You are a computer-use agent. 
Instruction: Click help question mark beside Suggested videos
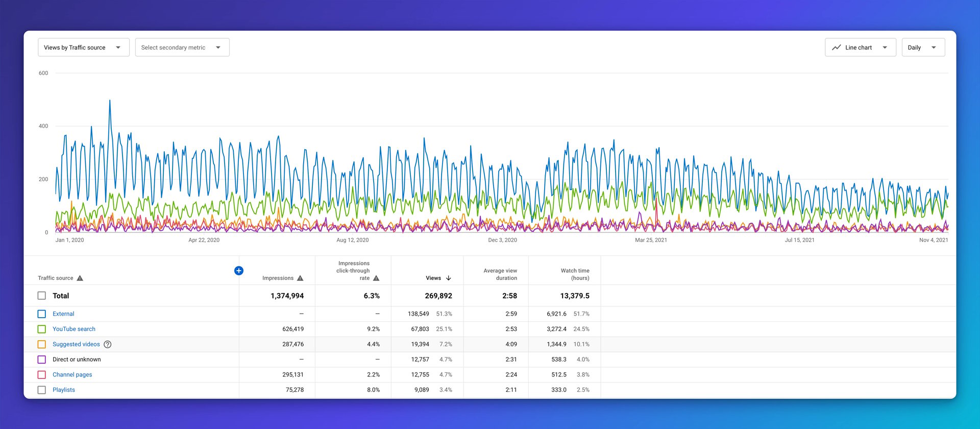[108, 344]
